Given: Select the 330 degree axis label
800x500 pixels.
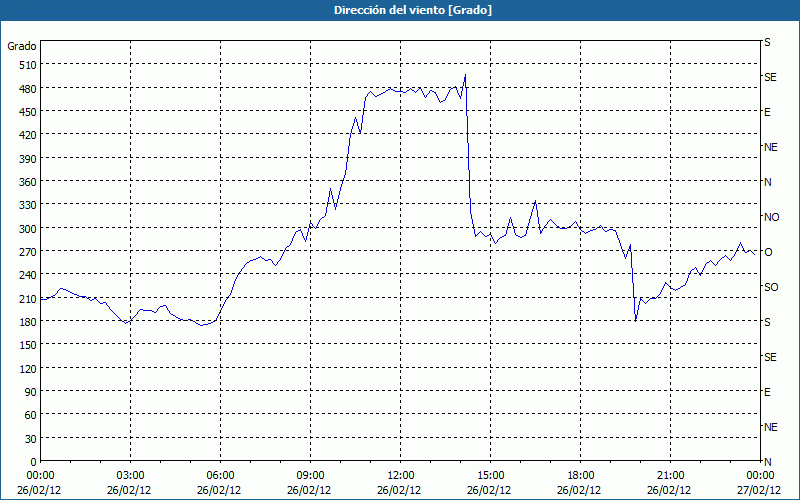Looking at the screenshot, I should (x=28, y=205).
